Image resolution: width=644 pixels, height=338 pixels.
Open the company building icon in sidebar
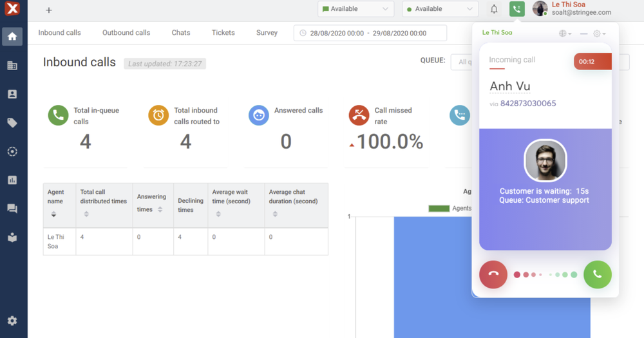pyautogui.click(x=12, y=65)
